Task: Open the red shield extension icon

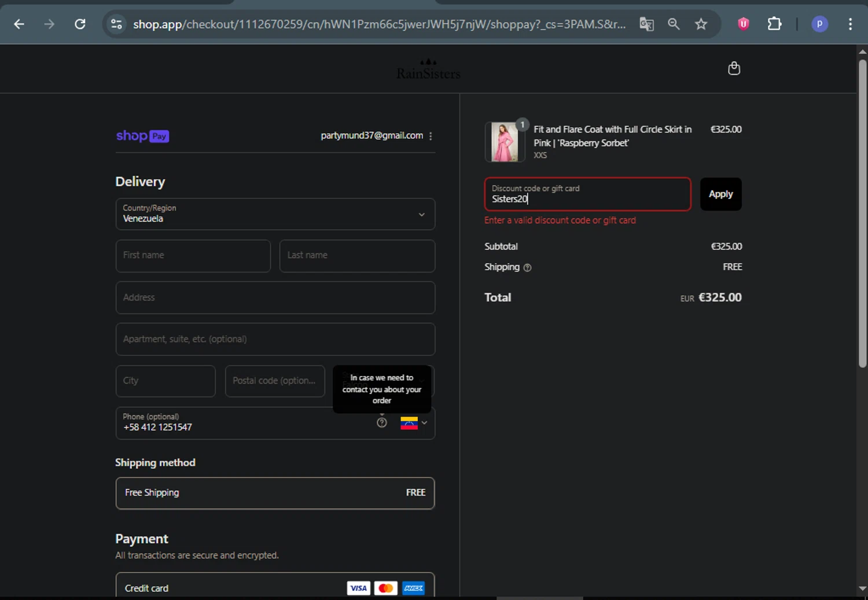Action: click(x=744, y=24)
